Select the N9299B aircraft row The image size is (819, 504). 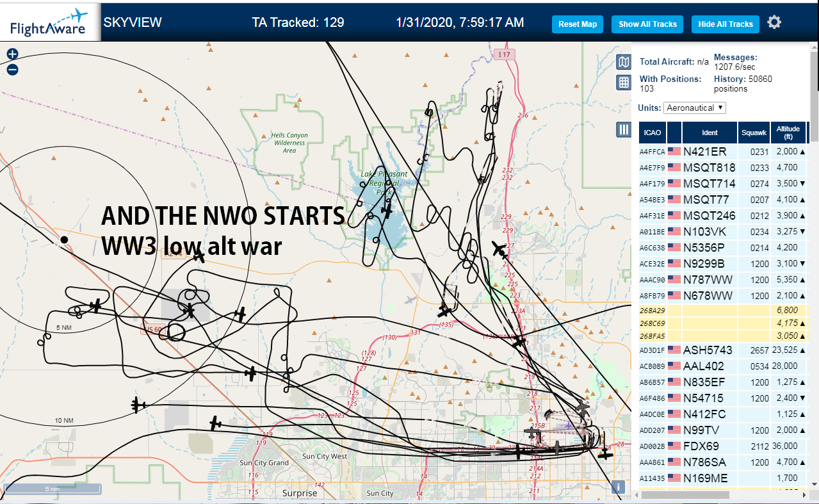723,264
